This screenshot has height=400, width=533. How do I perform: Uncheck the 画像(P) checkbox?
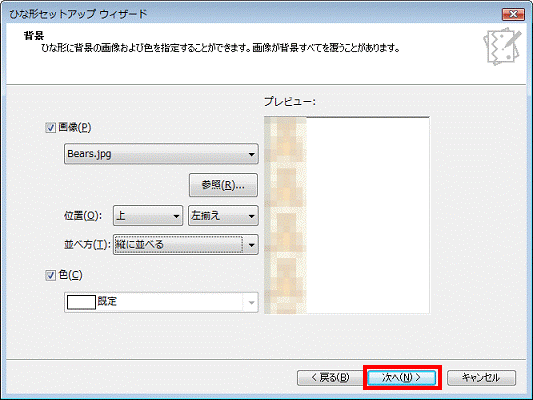coord(51,128)
